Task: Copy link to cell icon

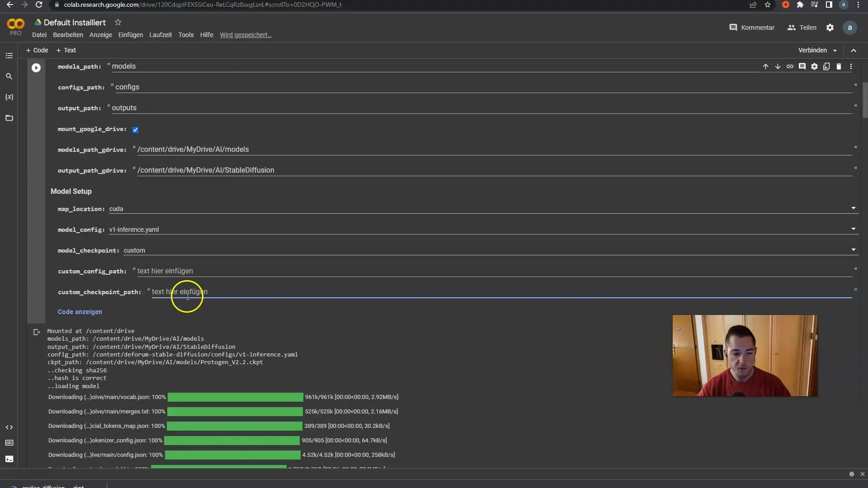Action: coord(790,66)
